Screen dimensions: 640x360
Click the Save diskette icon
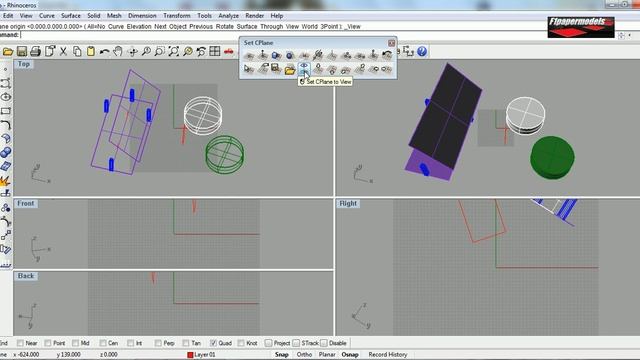[x=22, y=51]
